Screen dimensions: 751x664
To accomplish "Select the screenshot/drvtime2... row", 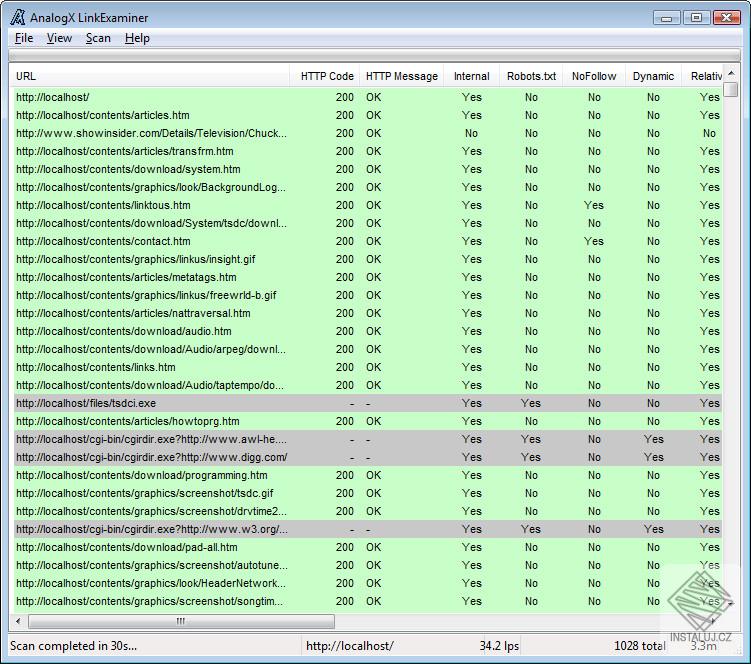I will coord(367,511).
